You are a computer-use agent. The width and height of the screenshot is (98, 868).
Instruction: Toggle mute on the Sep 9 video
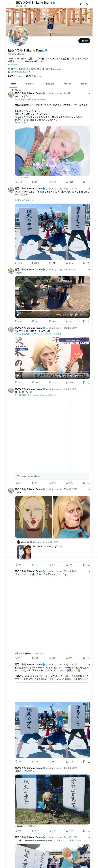pos(71,315)
